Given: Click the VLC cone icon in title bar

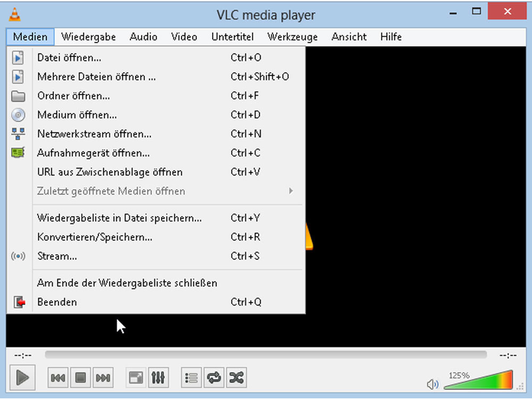Looking at the screenshot, I should (15, 15).
